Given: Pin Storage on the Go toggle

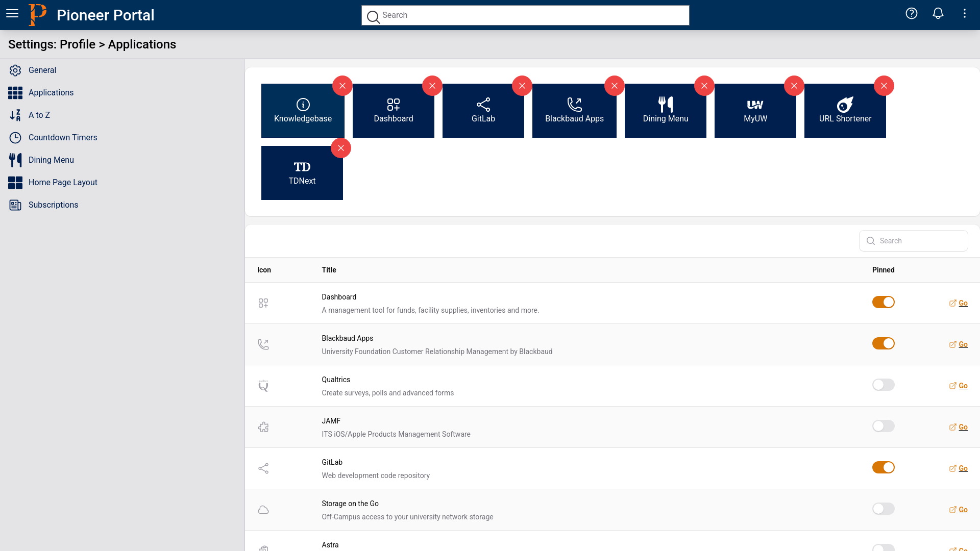Looking at the screenshot, I should point(884,509).
